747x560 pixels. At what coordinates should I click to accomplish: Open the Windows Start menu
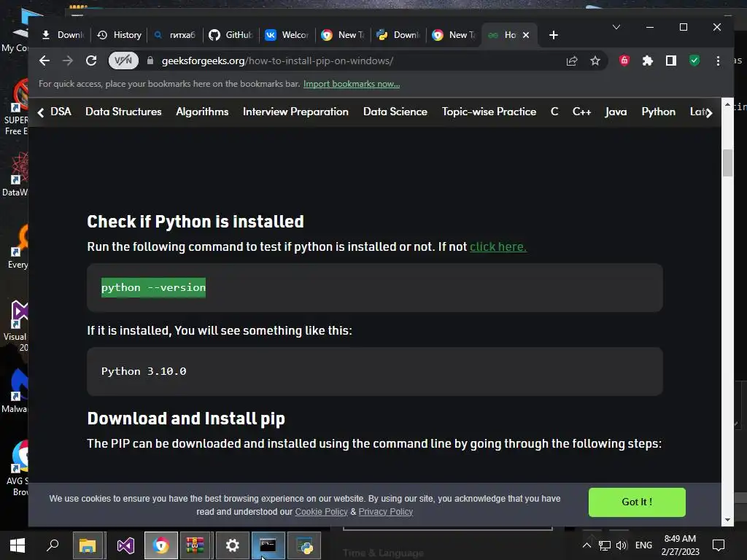pos(18,545)
